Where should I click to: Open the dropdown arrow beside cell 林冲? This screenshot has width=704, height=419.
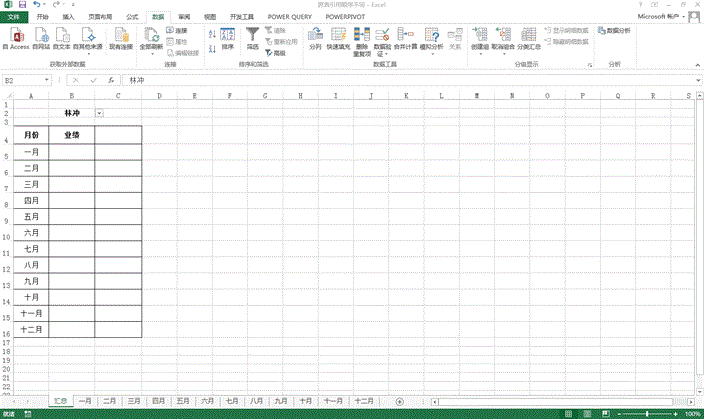pos(98,113)
